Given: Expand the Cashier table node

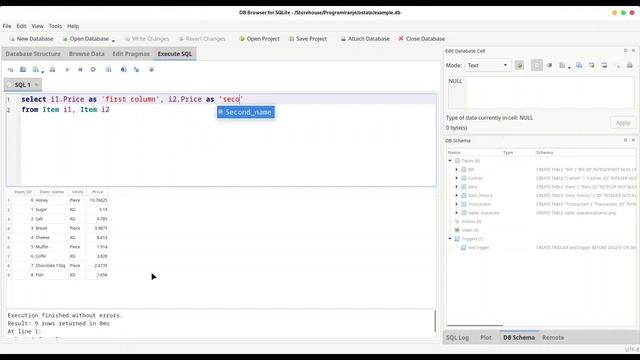Looking at the screenshot, I should 457,178.
